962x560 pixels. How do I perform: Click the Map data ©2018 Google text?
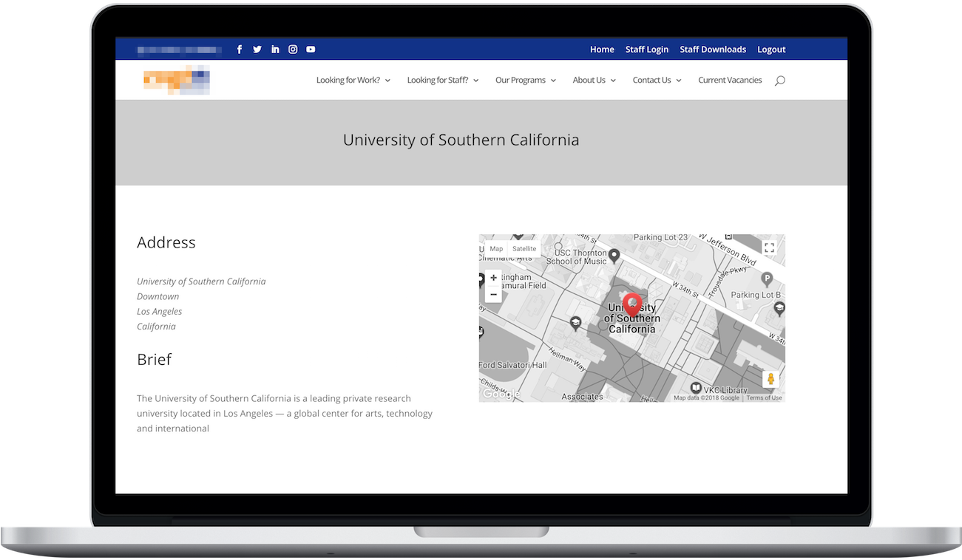706,397
